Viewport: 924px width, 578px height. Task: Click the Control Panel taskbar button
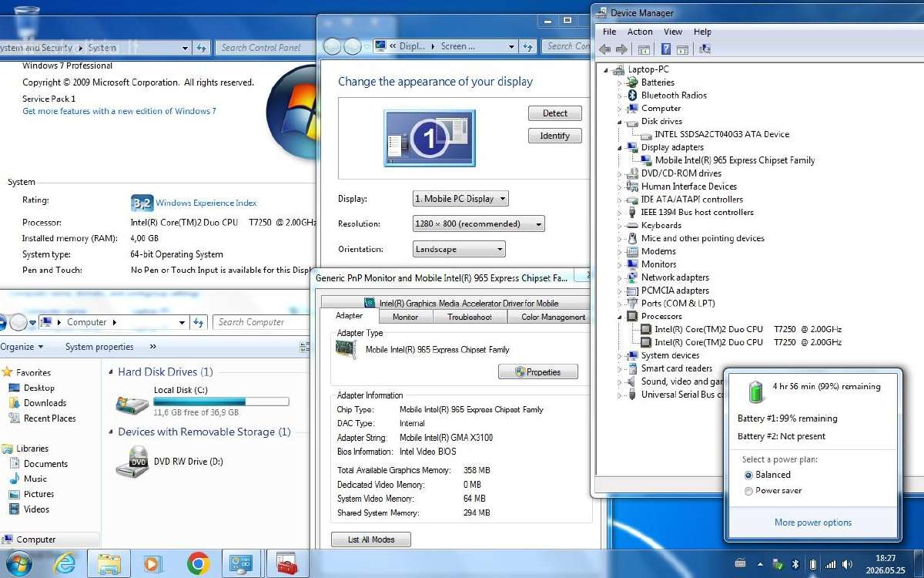point(242,564)
